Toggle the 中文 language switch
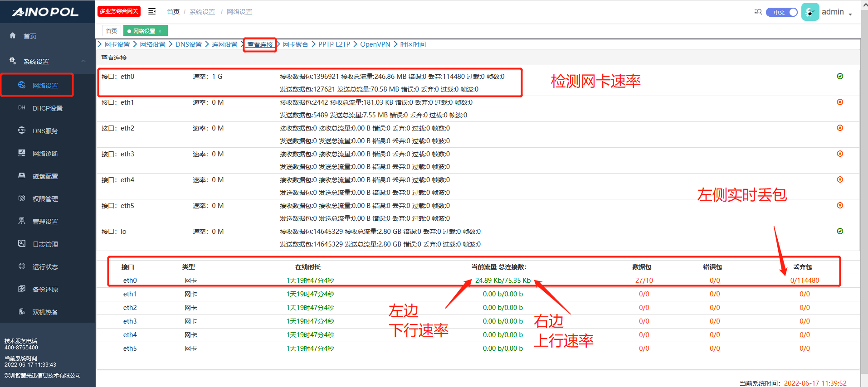The height and width of the screenshot is (387, 868). coord(781,12)
